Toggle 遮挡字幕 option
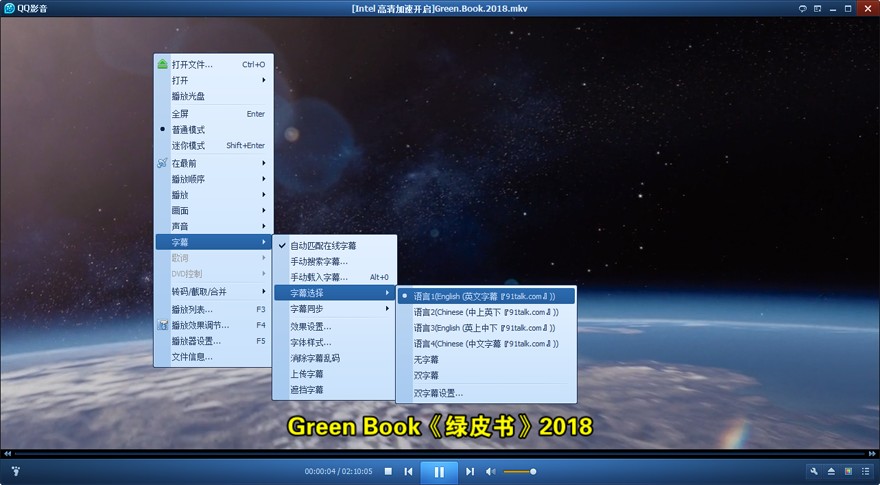This screenshot has width=880, height=485. 334,390
